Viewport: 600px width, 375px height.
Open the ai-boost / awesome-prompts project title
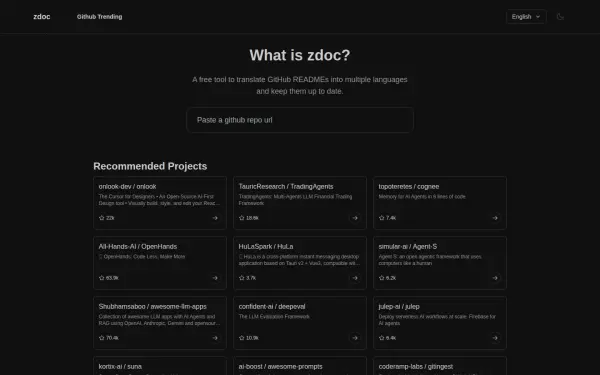pyautogui.click(x=280, y=367)
